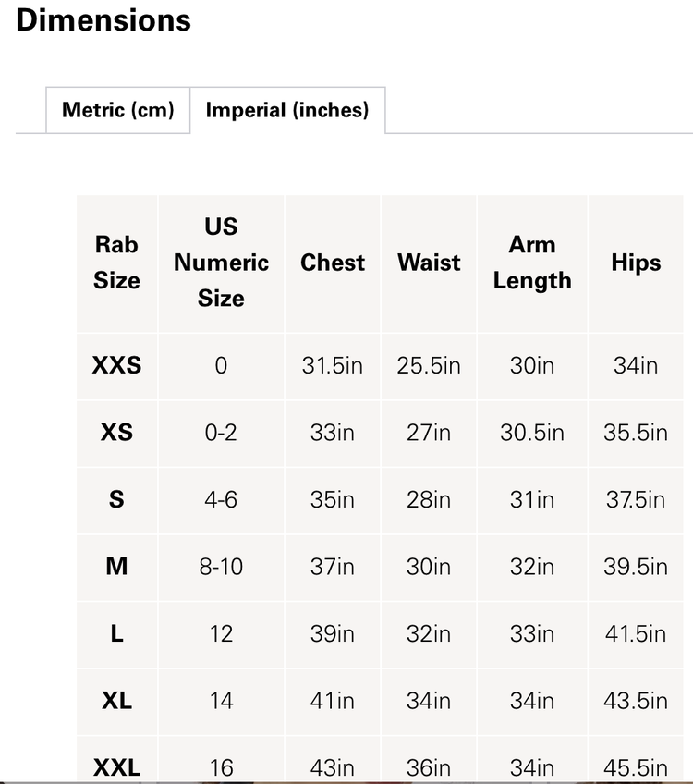Select the XXL size label
The height and width of the screenshot is (784, 693).
pos(115,767)
